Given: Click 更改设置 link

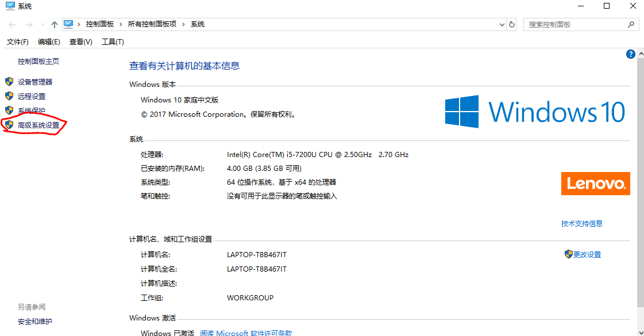Looking at the screenshot, I should pyautogui.click(x=587, y=254).
